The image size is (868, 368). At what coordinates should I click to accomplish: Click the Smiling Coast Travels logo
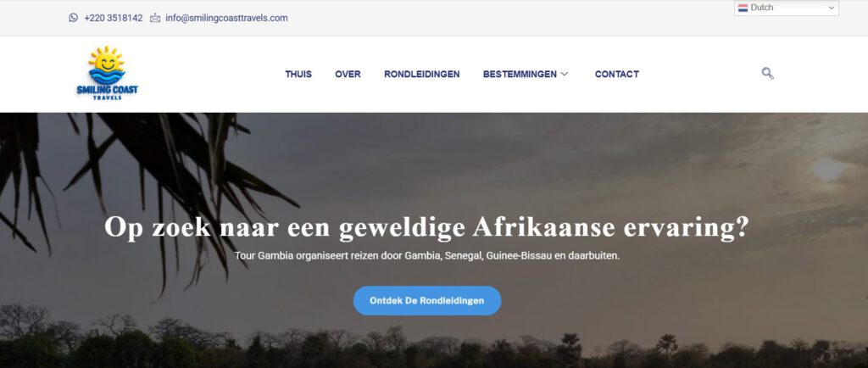[107, 73]
